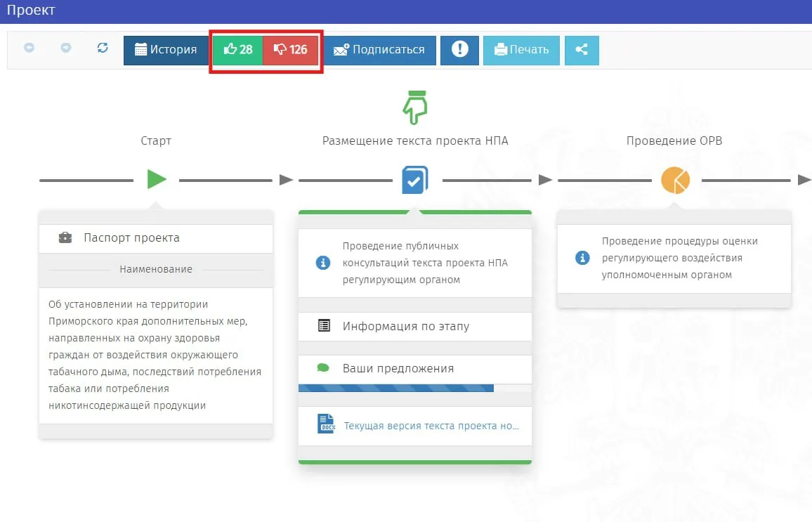The width and height of the screenshot is (812, 522).
Task: Click the DOCX file icon
Action: click(326, 424)
